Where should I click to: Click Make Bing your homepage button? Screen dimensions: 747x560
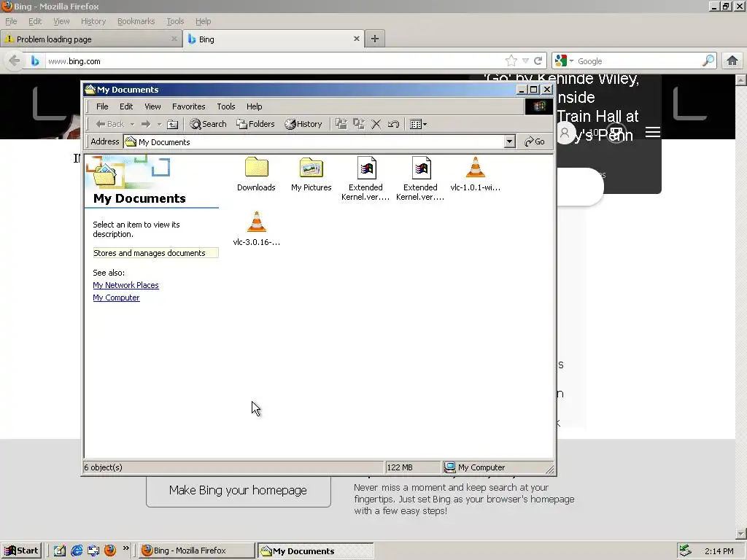(x=239, y=491)
